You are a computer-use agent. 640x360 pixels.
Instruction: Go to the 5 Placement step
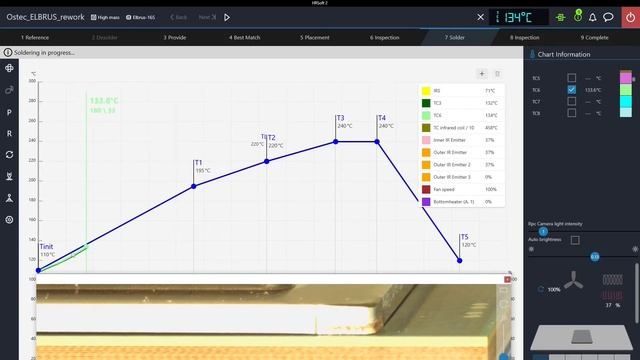click(315, 37)
